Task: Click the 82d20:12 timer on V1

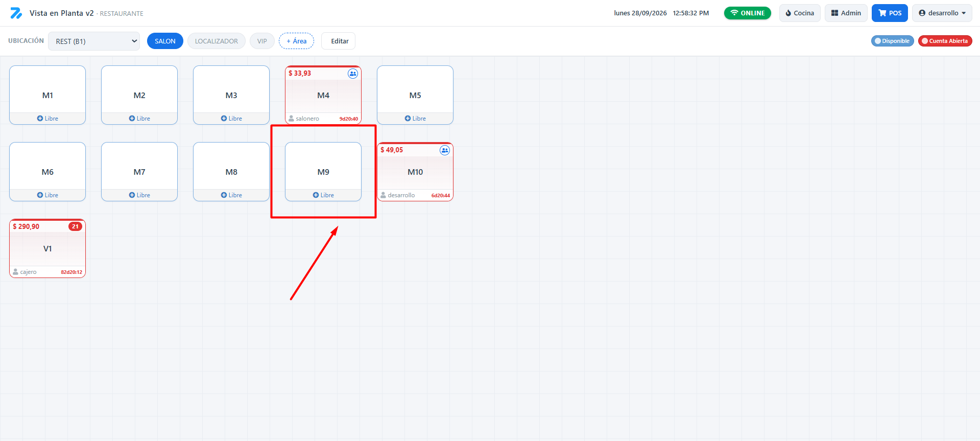Action: click(x=71, y=272)
